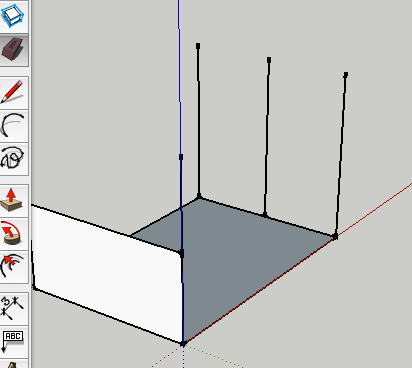Select the Eraser tool
This screenshot has height=368, width=412.
click(13, 50)
